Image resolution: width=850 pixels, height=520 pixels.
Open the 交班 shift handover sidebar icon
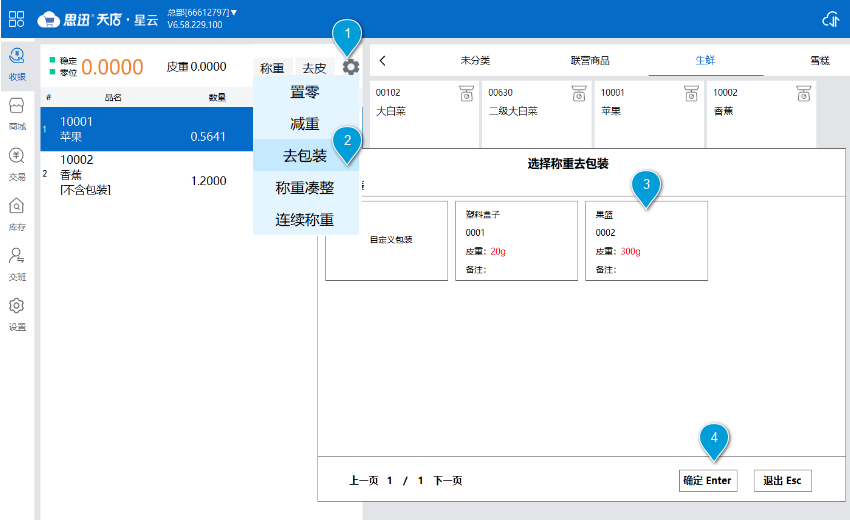click(x=17, y=264)
